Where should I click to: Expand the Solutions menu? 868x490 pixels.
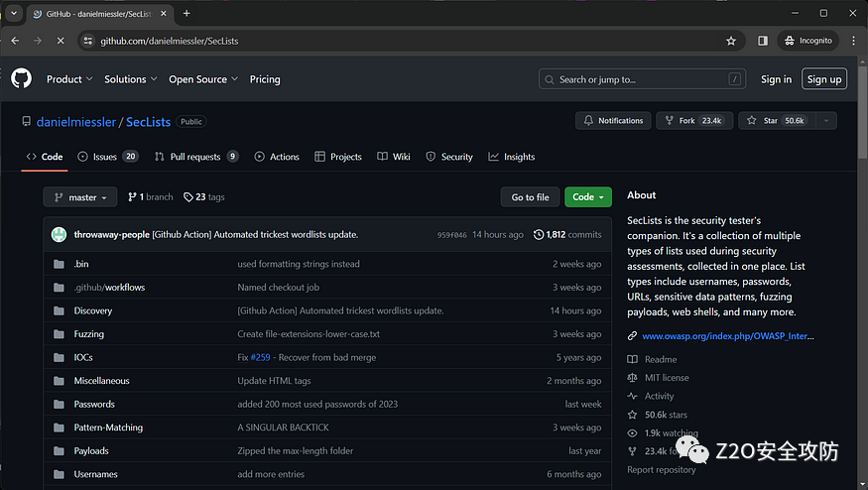(131, 79)
